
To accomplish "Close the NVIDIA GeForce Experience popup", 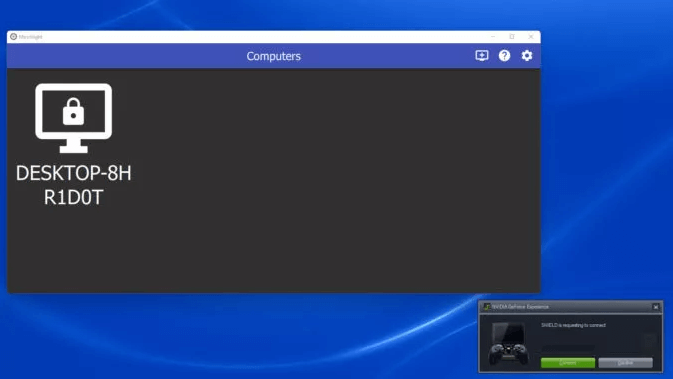I will (655, 307).
